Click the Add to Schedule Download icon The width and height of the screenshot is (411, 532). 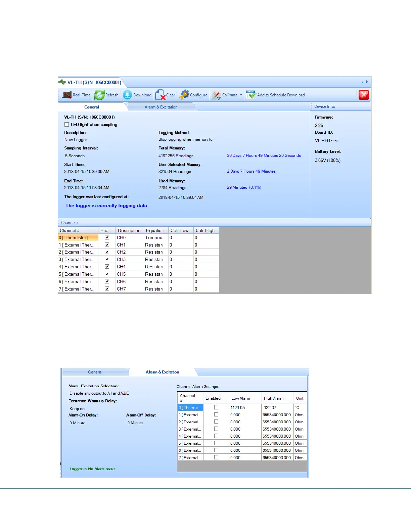point(251,95)
